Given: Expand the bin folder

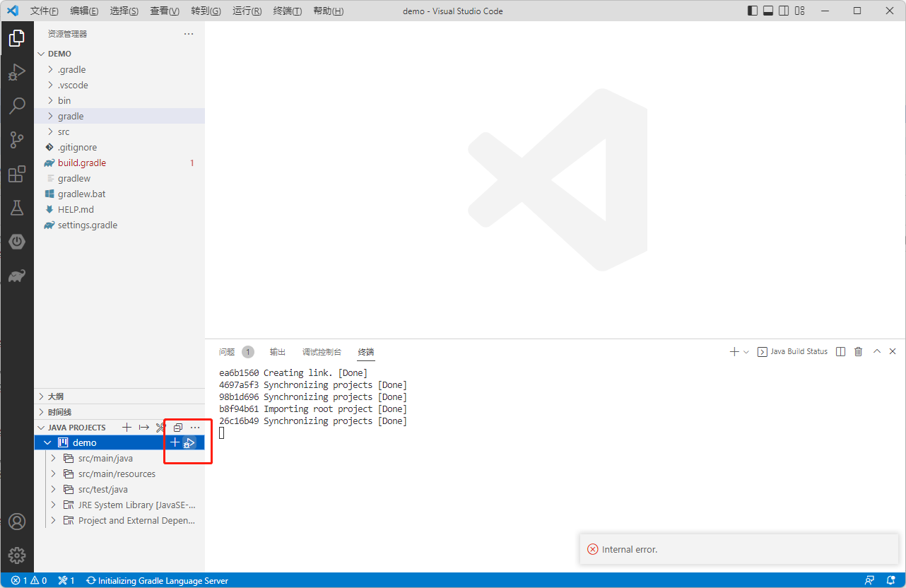Looking at the screenshot, I should click(50, 100).
